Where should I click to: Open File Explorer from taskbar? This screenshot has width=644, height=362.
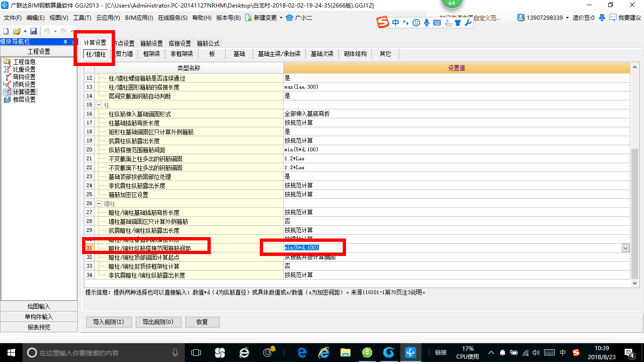(x=345, y=353)
